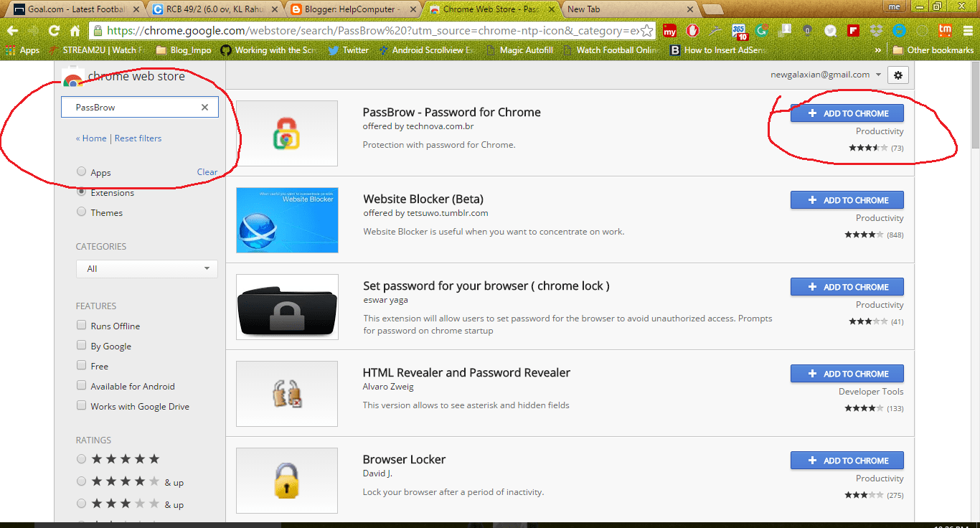980x528 pixels.
Task: Open the Other bookmarks folder
Action: [x=933, y=50]
